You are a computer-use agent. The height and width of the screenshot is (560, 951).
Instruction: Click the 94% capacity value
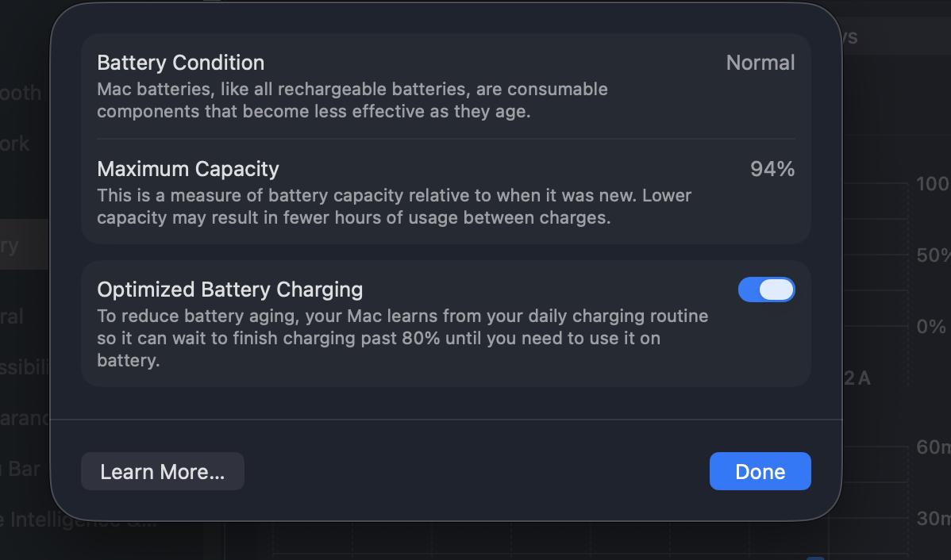(x=772, y=169)
